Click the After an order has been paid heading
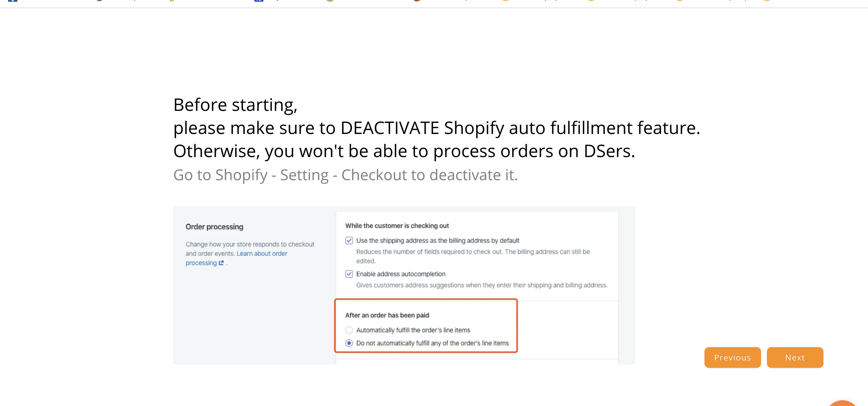 point(387,315)
